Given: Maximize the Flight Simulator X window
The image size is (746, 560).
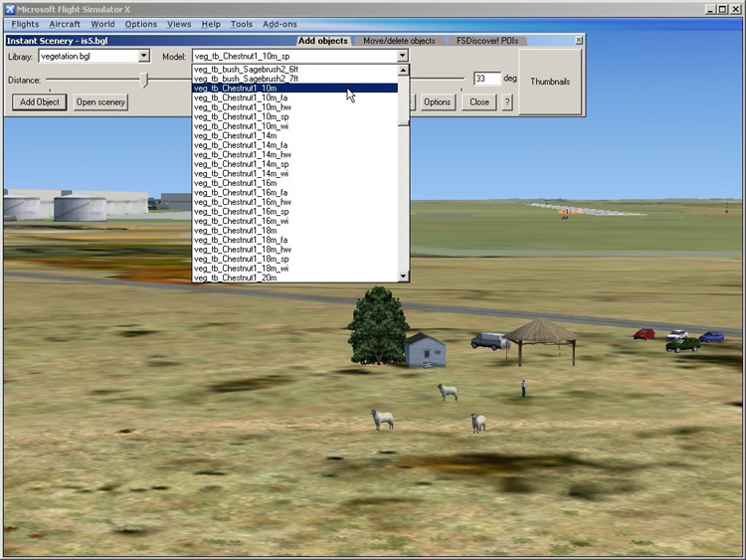Looking at the screenshot, I should coord(722,9).
